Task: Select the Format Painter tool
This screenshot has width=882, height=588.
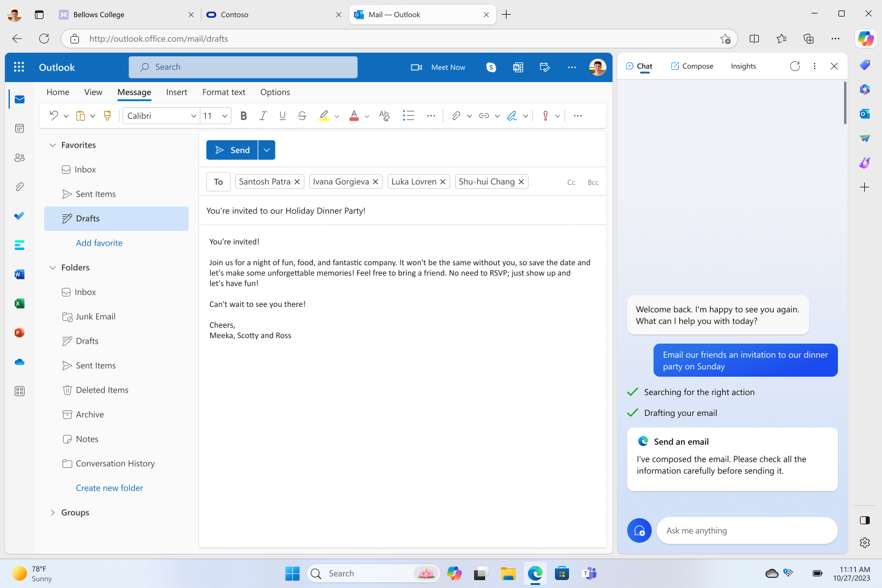Action: [x=107, y=115]
